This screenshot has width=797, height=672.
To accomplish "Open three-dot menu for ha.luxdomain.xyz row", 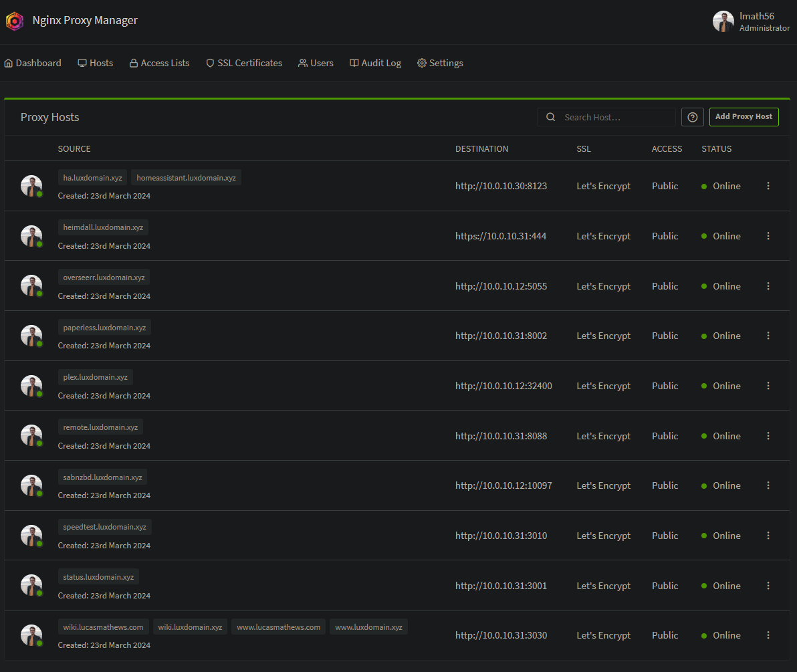I will click(768, 186).
